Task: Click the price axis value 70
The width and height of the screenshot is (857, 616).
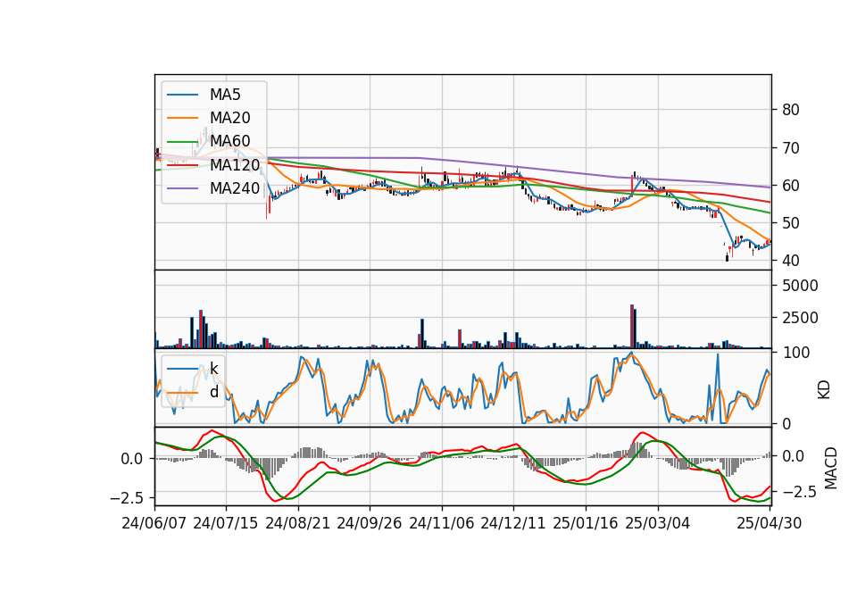Action: coord(791,148)
